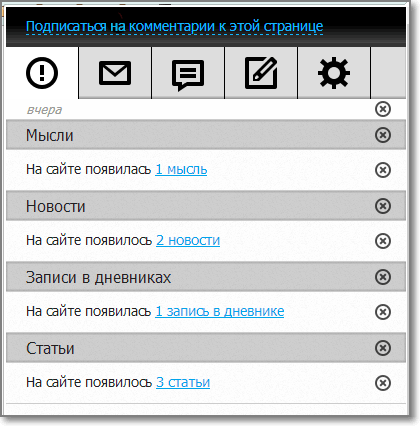Dismiss the Новости section header
Viewport: 420px width, 426px height.
[383, 206]
